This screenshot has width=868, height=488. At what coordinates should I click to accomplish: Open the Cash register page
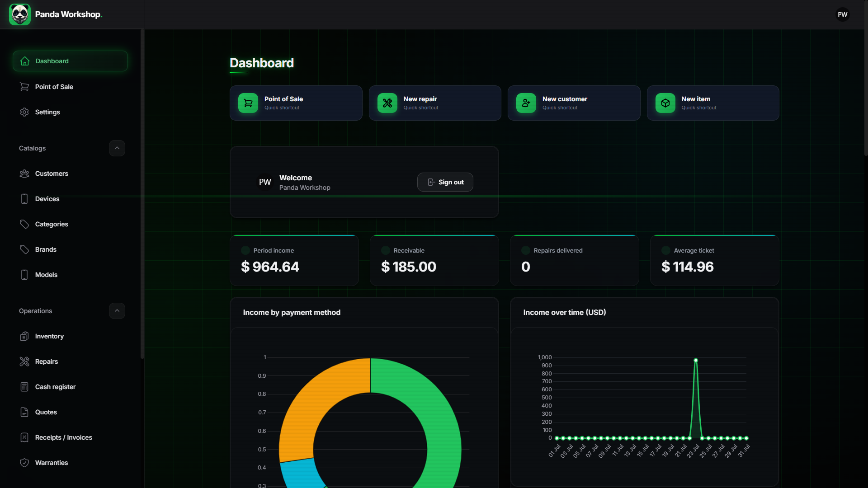(x=70, y=387)
